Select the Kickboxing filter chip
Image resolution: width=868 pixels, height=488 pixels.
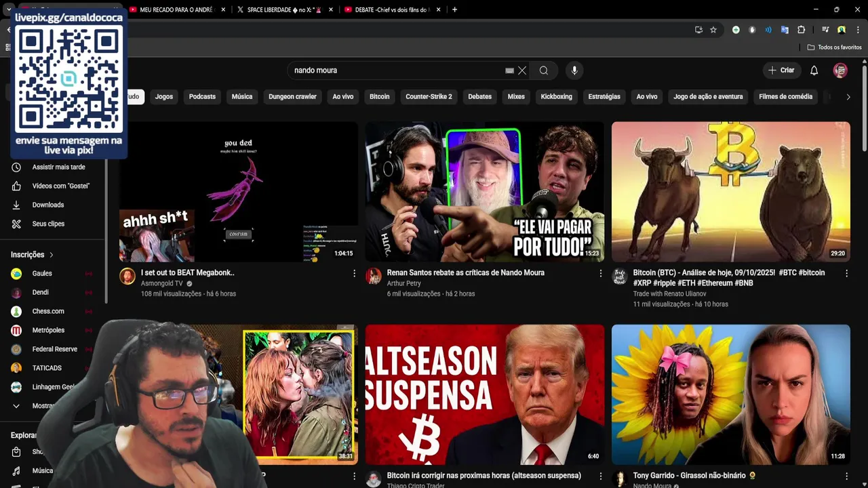tap(557, 97)
